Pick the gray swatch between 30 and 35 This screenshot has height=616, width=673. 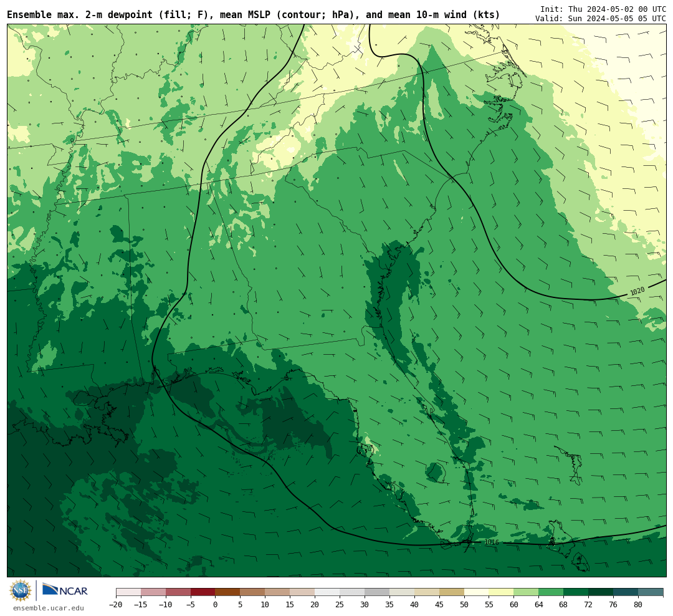377,592
